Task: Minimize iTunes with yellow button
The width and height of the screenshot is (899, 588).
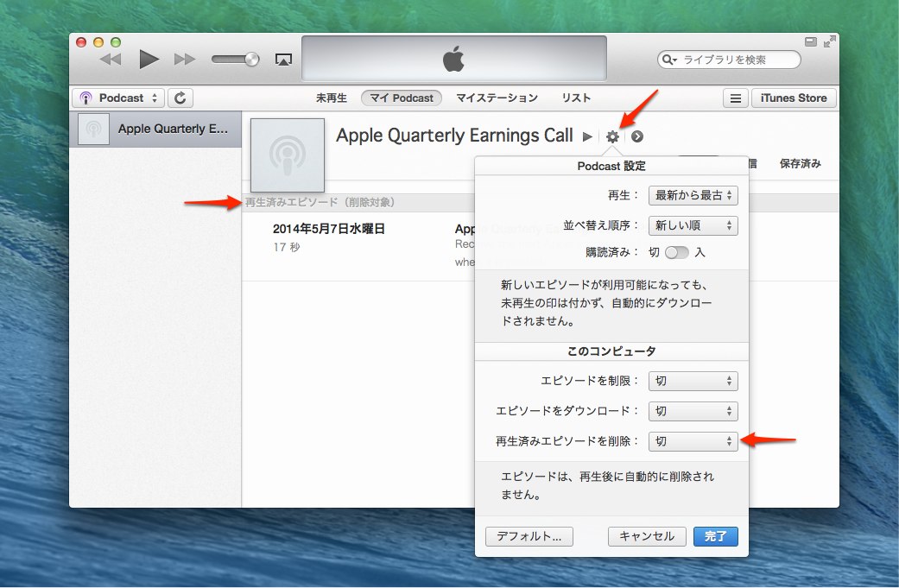Action: click(98, 41)
